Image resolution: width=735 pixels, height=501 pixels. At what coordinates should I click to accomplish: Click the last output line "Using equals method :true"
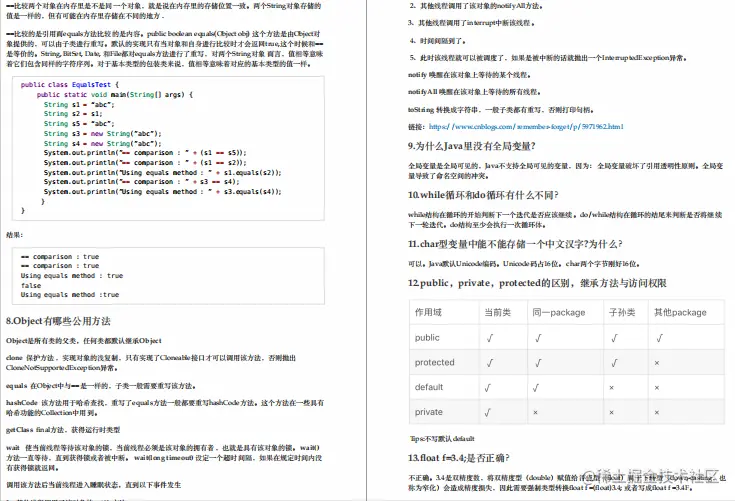70,295
